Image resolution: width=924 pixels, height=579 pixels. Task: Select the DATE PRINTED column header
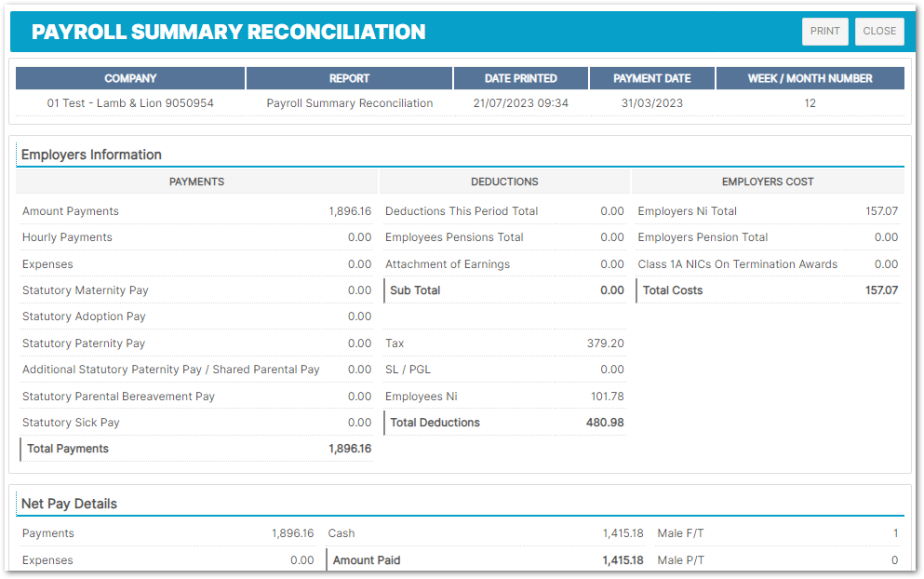(x=520, y=78)
